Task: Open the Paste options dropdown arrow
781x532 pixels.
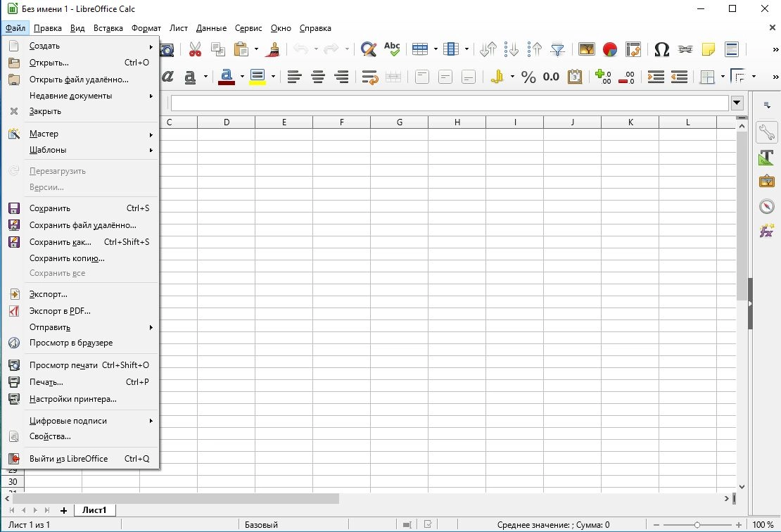Action: click(257, 49)
